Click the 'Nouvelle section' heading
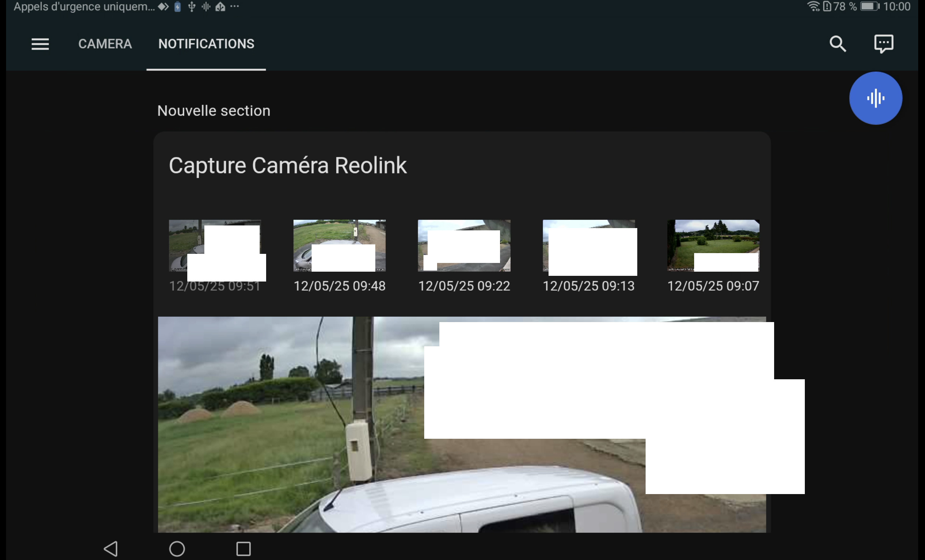Viewport: 925px width, 560px height. (214, 111)
